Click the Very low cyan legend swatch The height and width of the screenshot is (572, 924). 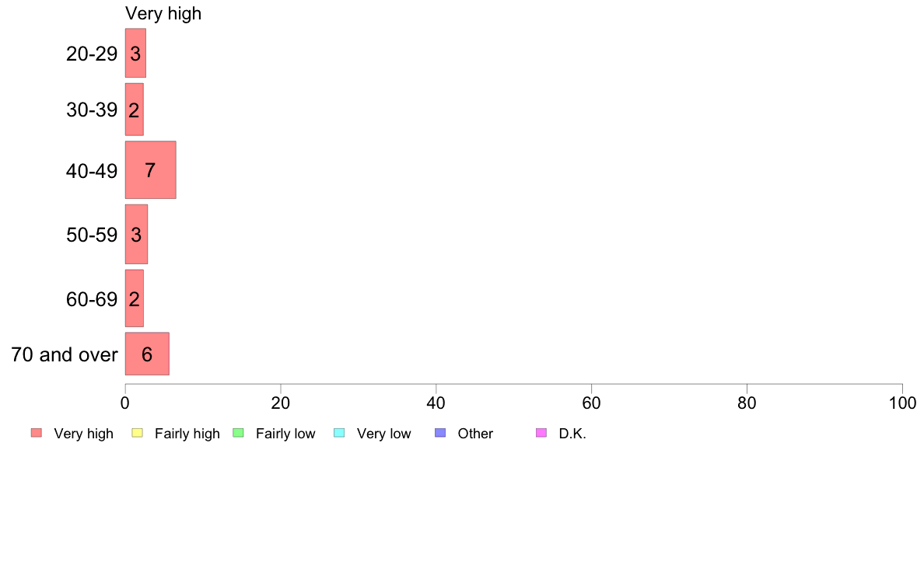click(339, 433)
